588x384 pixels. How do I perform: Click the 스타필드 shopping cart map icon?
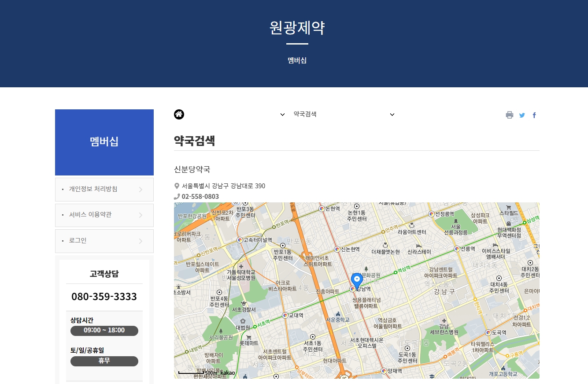pos(509,207)
